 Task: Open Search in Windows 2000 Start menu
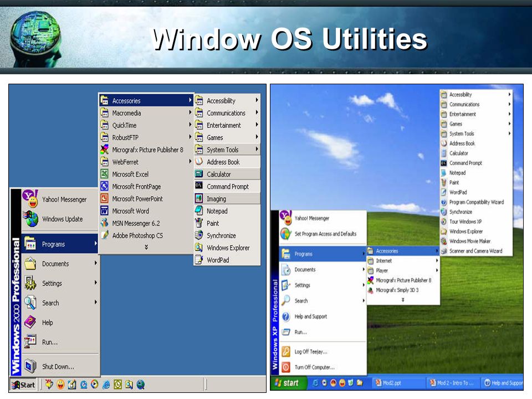[60, 303]
